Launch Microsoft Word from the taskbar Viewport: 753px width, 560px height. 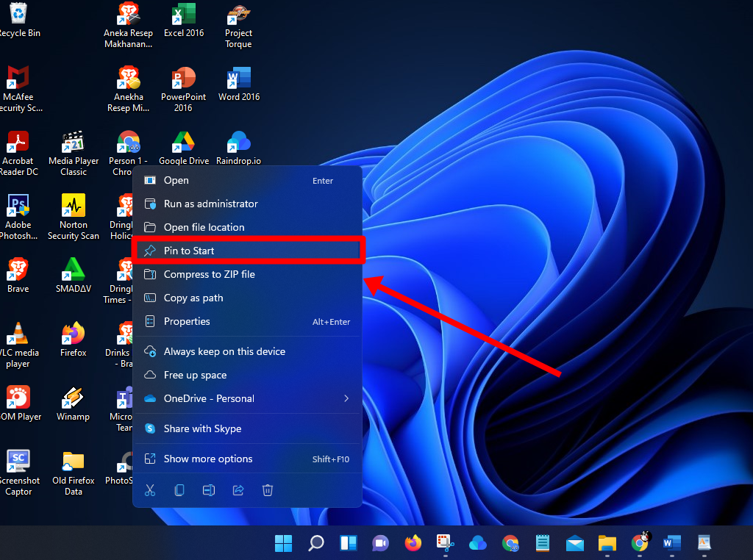[x=671, y=543]
